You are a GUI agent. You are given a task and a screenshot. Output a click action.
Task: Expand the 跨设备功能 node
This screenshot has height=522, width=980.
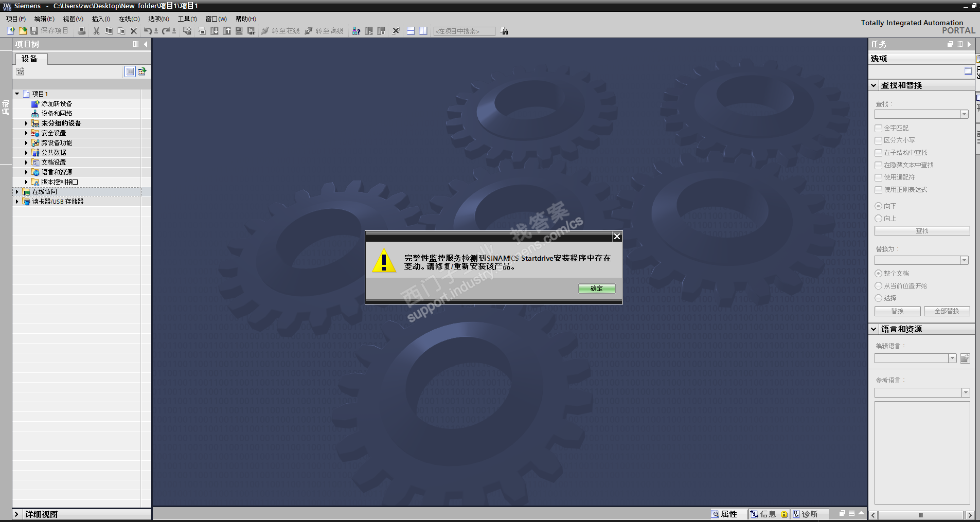tap(26, 143)
